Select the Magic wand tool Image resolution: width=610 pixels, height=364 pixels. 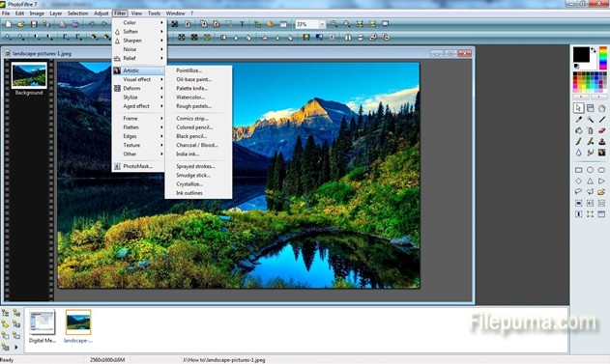tap(590, 120)
